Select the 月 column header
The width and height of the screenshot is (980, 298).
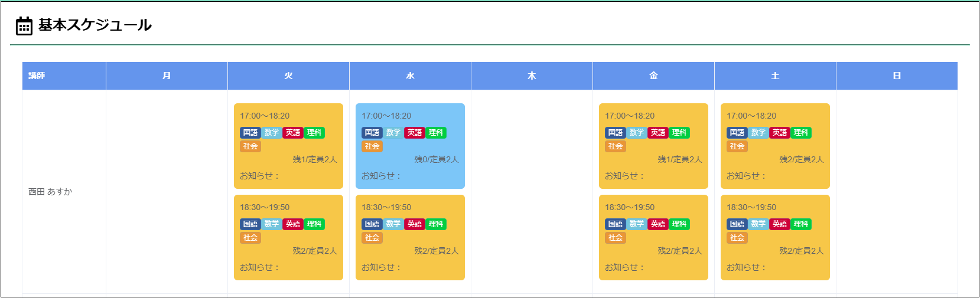(x=167, y=76)
